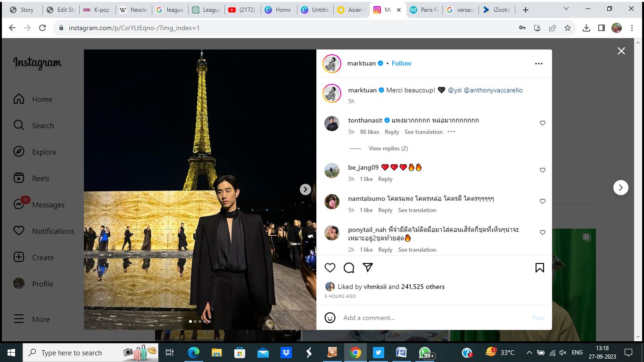Reply to be_jang09's comment
This screenshot has width=644, height=362.
point(385,179)
